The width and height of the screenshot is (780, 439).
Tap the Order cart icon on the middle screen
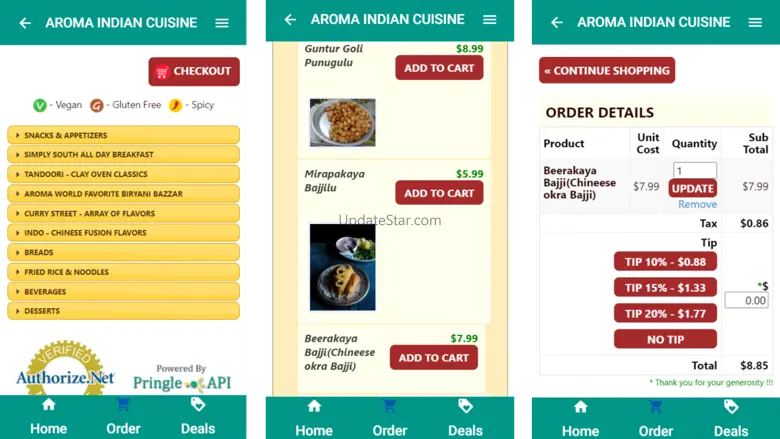click(390, 406)
